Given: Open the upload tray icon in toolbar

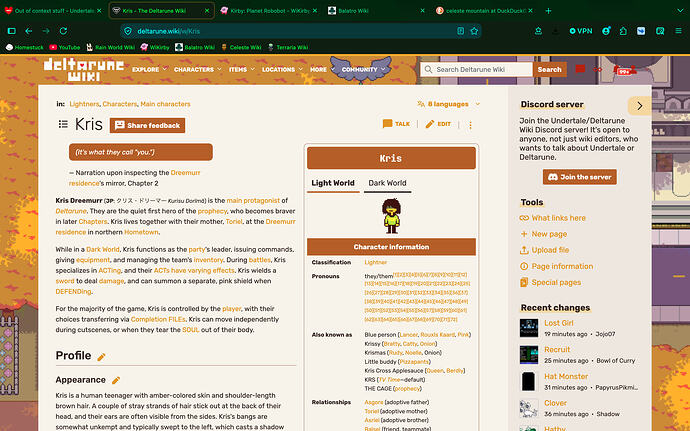Looking at the screenshot, I should point(538,31).
